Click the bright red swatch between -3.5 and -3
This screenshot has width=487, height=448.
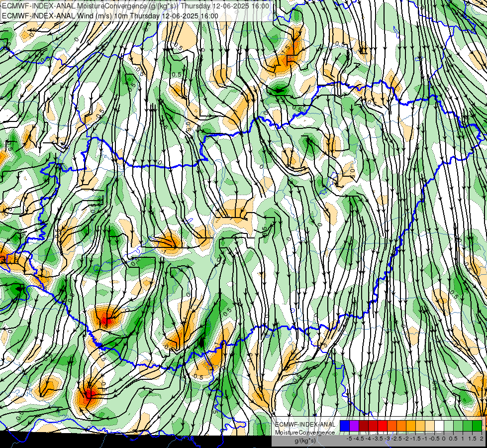(x=383, y=426)
